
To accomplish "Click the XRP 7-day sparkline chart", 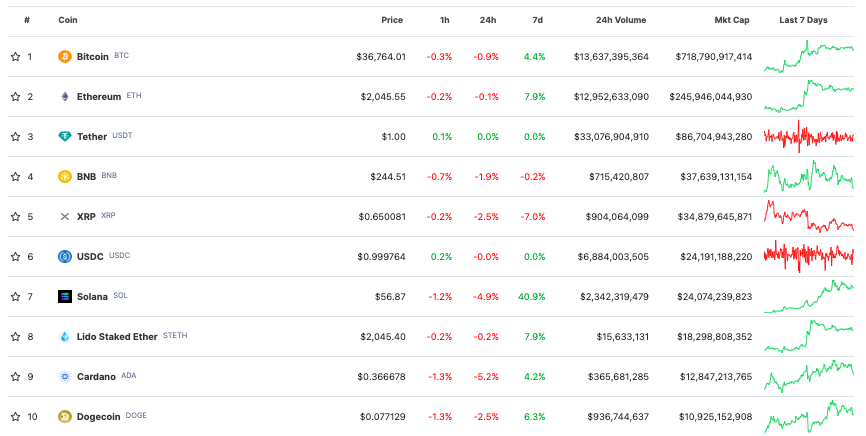I will tap(808, 217).
